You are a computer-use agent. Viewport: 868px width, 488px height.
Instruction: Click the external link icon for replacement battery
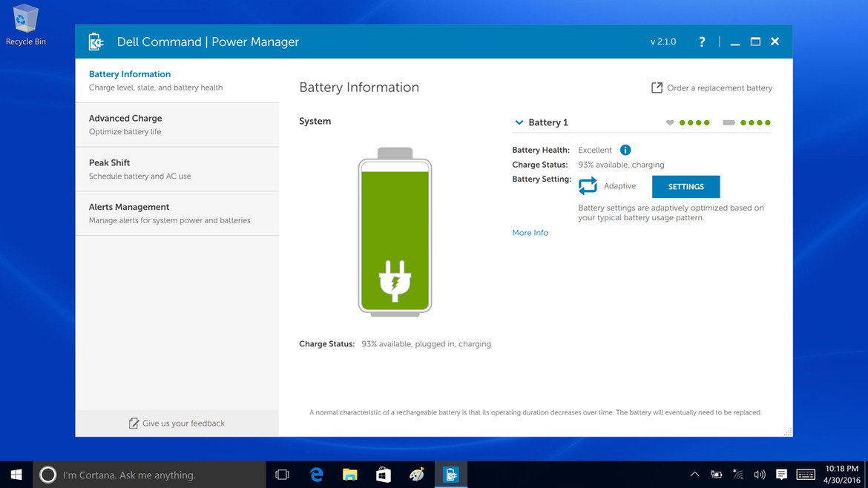tap(657, 88)
